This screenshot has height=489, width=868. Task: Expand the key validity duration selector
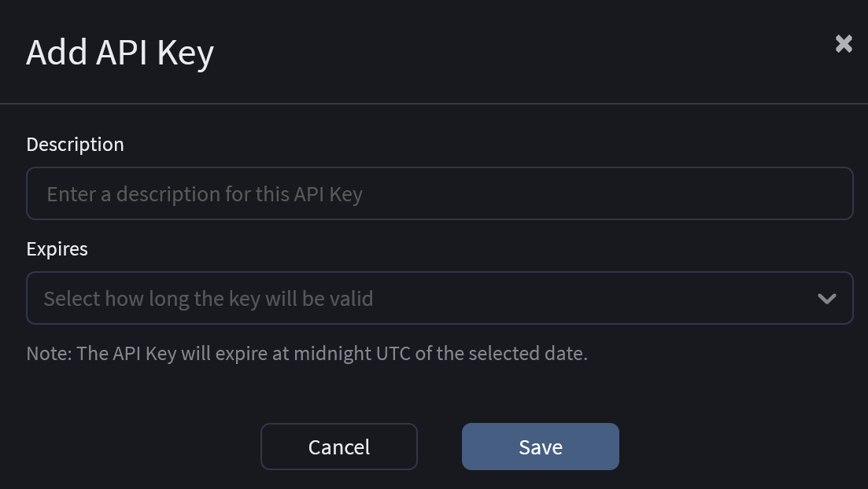(x=439, y=299)
